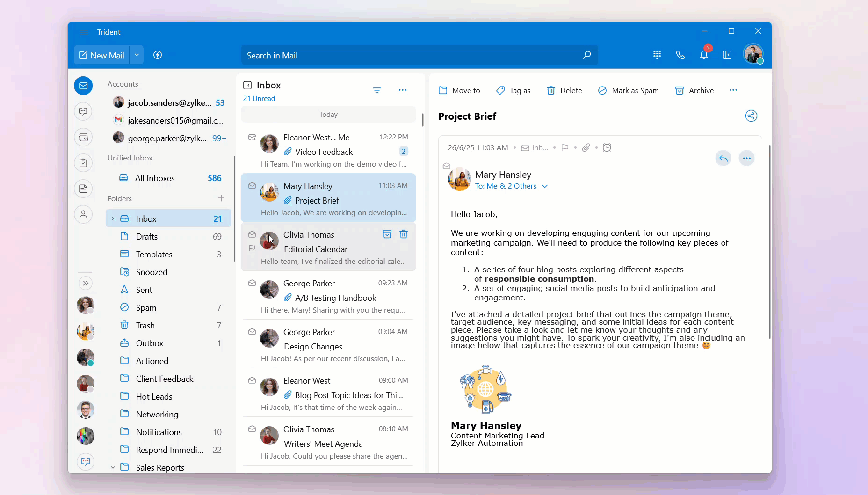Toggle read status of Design Changes email

click(252, 332)
